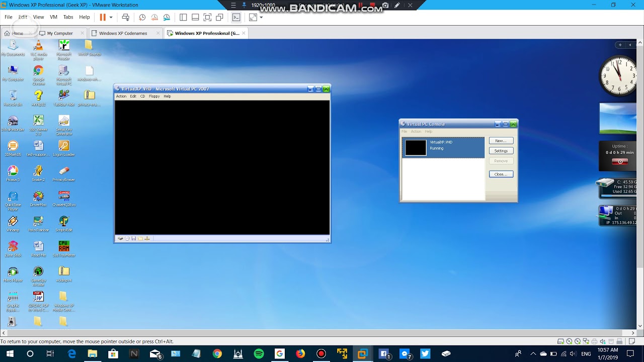Select Winamp desktop icon
The image size is (644, 362).
(x=13, y=224)
